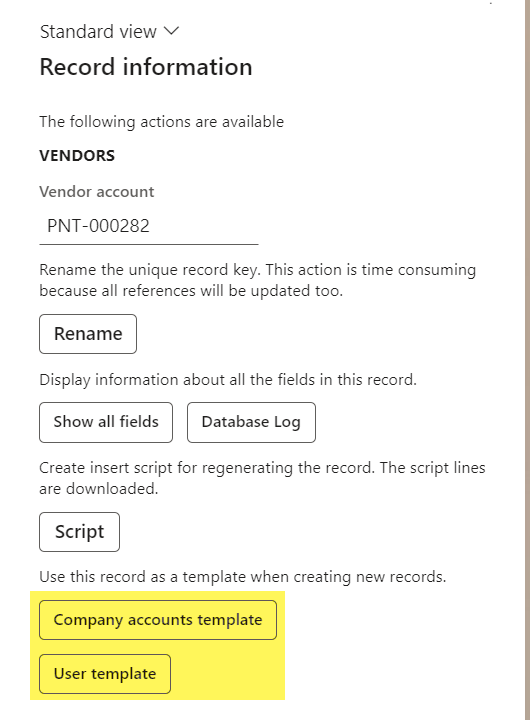Click 'Use this record as a template' text
The height and width of the screenshot is (720, 530).
pyautogui.click(x=242, y=577)
